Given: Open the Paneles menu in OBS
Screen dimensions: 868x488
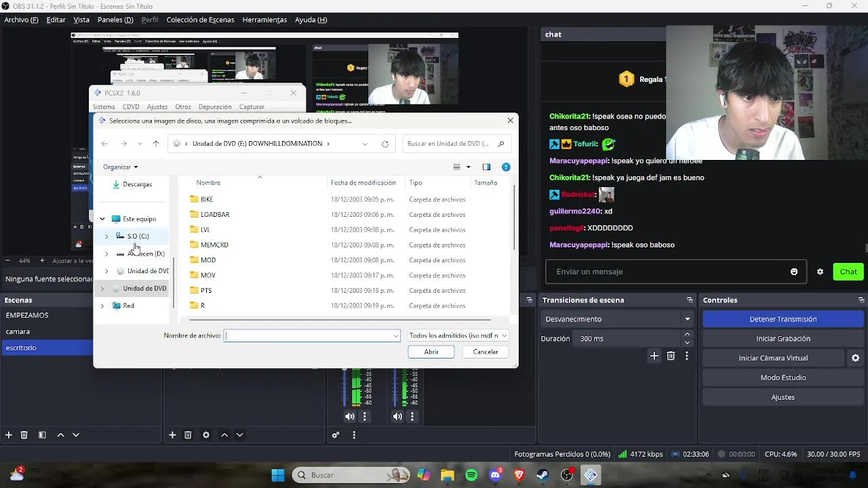Looking at the screenshot, I should [x=115, y=20].
